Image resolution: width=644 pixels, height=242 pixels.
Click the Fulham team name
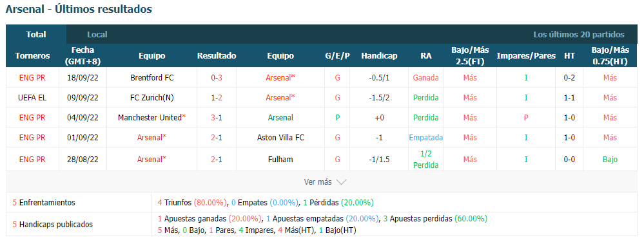[x=280, y=160]
